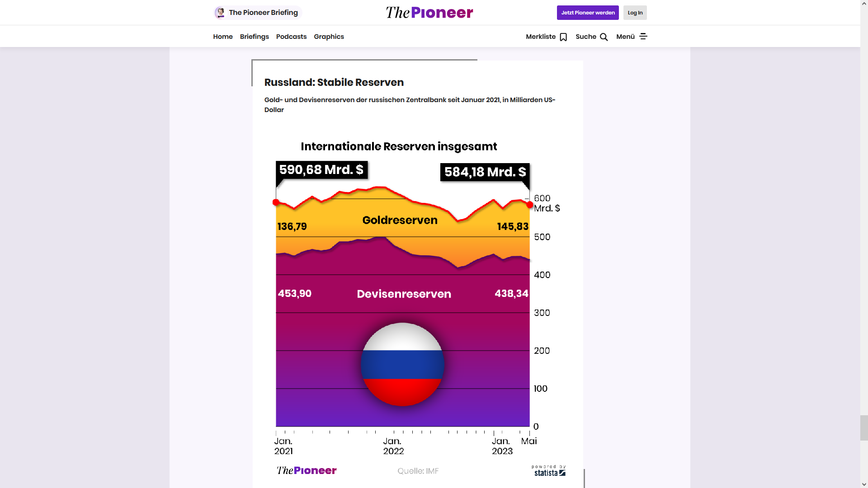Open the hamburger Menü icon
Viewport: 868px width, 488px height.
[x=643, y=36]
